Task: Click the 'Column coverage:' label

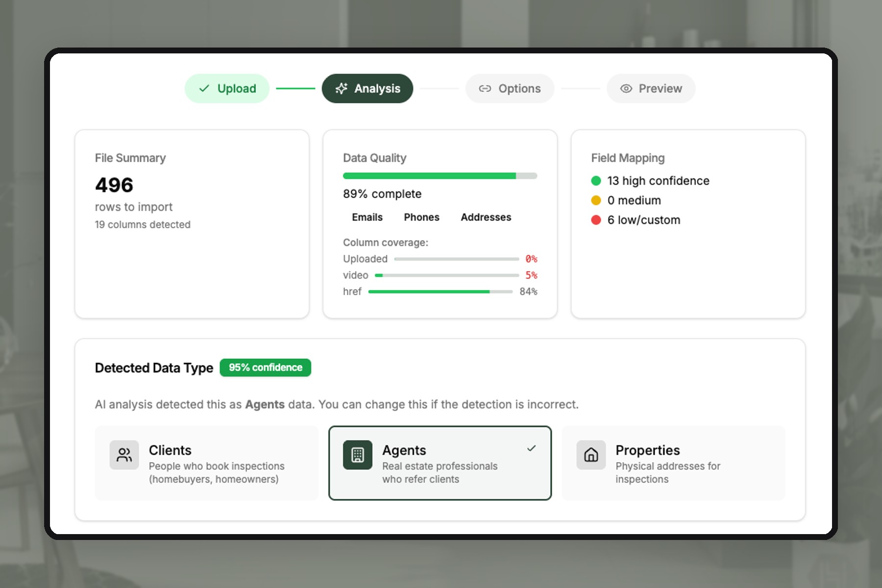Action: 386,243
